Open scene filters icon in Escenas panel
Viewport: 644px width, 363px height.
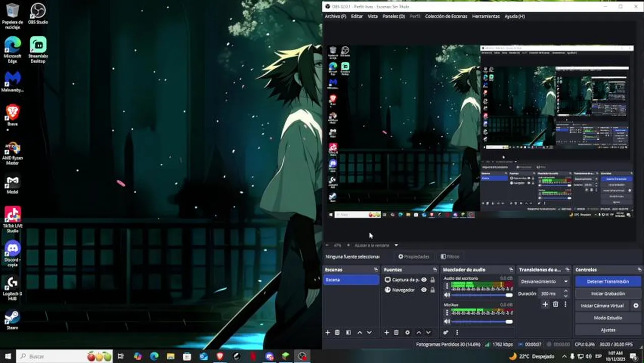(x=348, y=332)
